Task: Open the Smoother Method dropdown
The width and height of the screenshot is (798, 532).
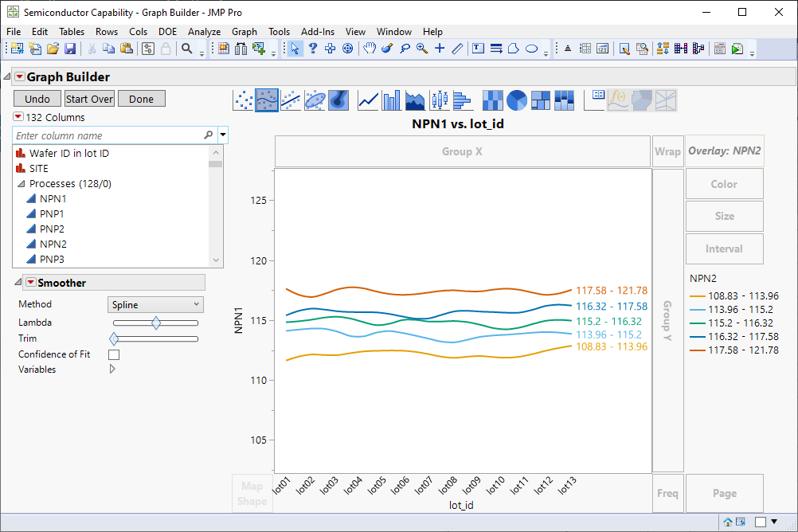Action: [x=155, y=304]
